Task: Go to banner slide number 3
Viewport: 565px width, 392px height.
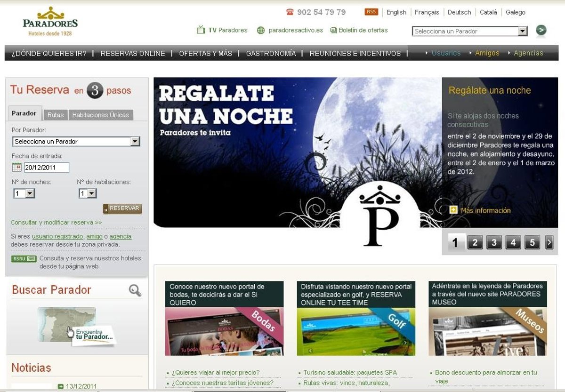Action: coord(493,242)
